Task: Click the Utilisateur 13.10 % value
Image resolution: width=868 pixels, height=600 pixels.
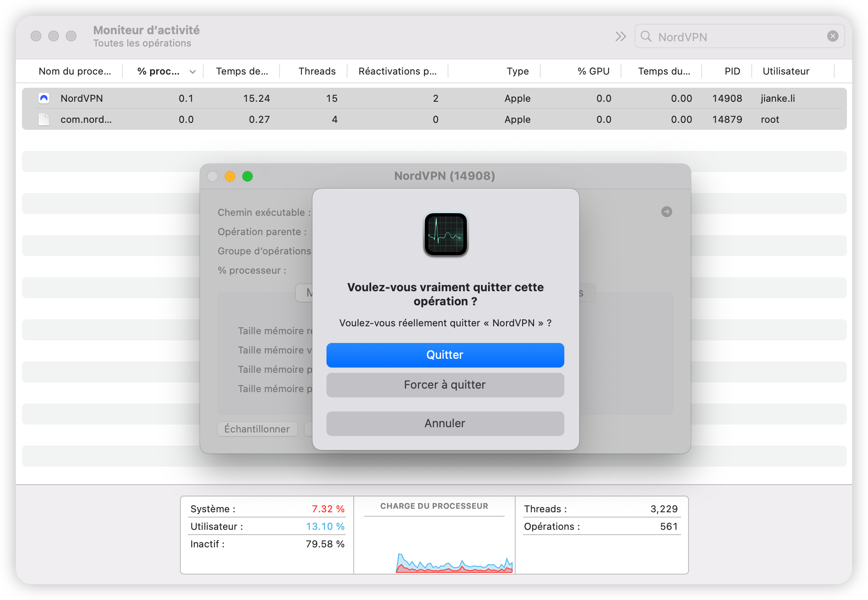Action: coord(325,526)
